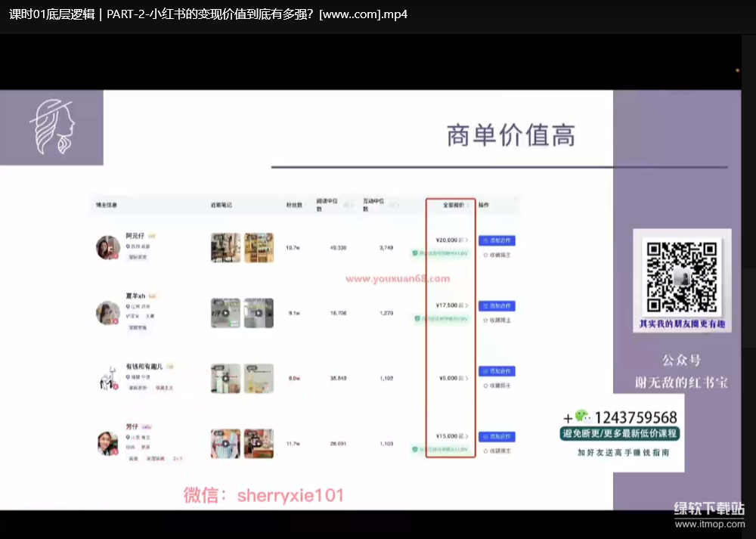
Task: Expand the ¥17,500 price arrow
Action: [466, 305]
